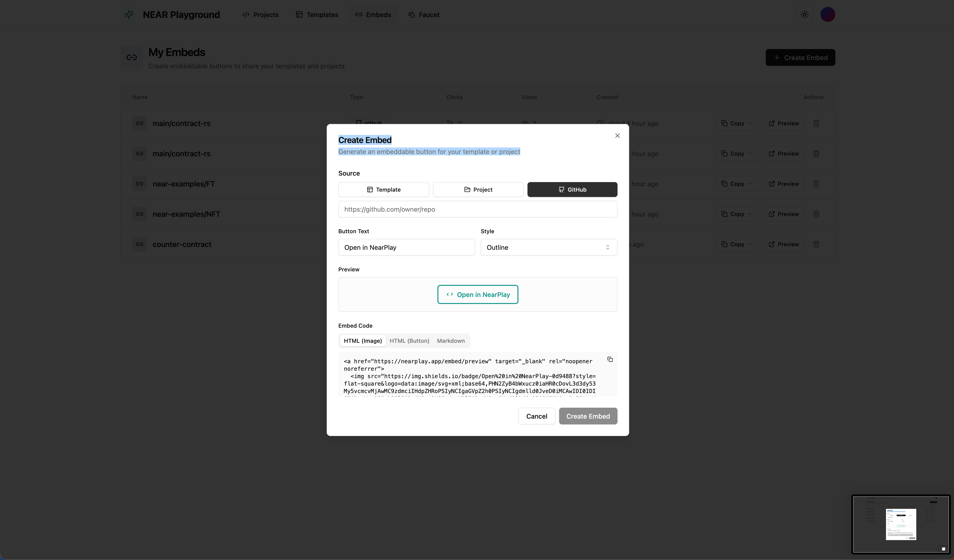
Task: Select Template as the embed source
Action: [383, 190]
